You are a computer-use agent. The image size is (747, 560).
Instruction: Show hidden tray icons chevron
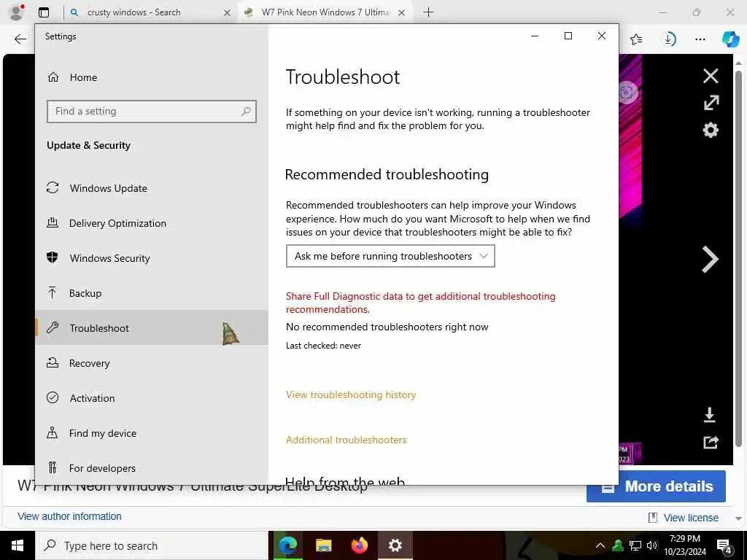tap(600, 545)
